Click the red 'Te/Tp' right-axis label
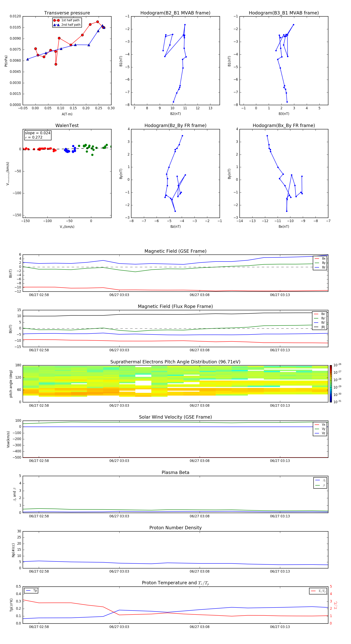This screenshot has height=644, width=351. pyautogui.click(x=336, y=605)
